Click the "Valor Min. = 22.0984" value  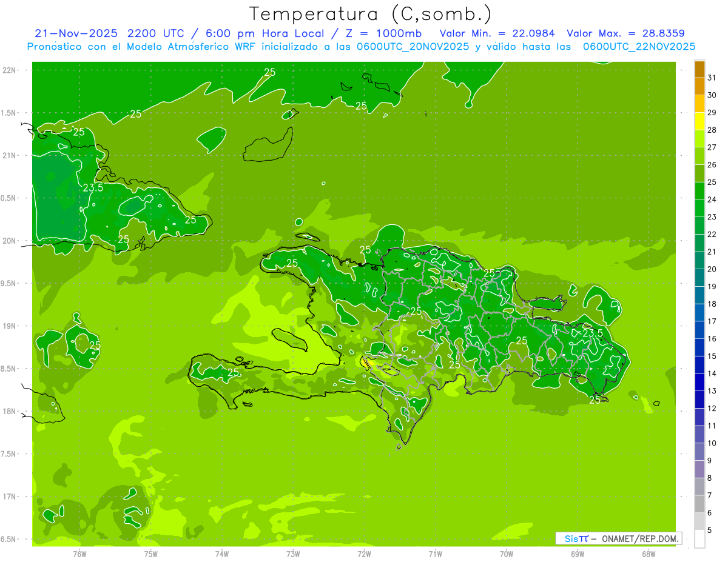click(x=497, y=33)
